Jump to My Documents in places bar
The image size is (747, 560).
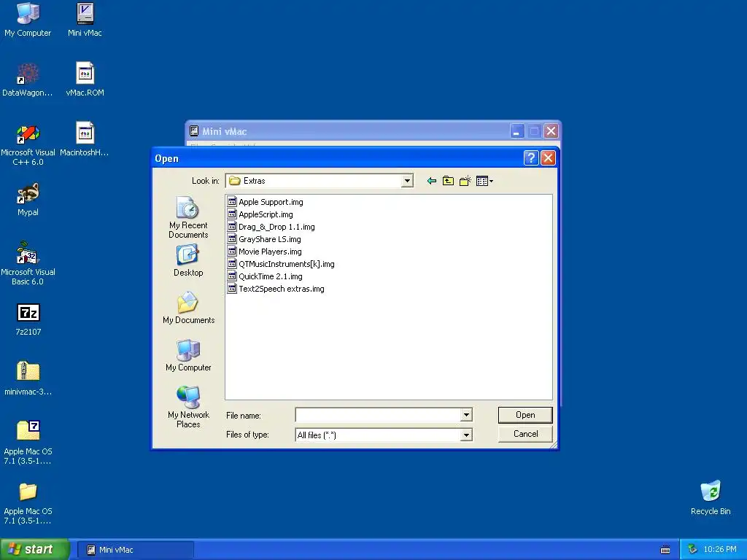tap(188, 308)
